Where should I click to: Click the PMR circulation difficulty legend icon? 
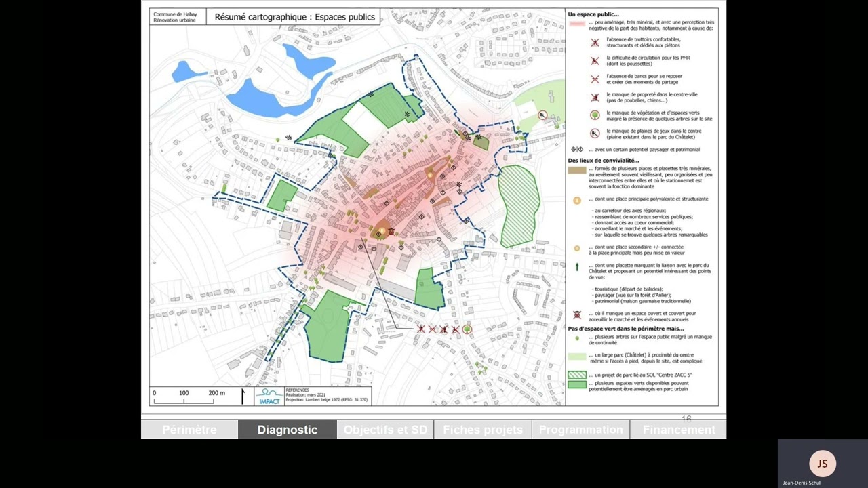(595, 61)
